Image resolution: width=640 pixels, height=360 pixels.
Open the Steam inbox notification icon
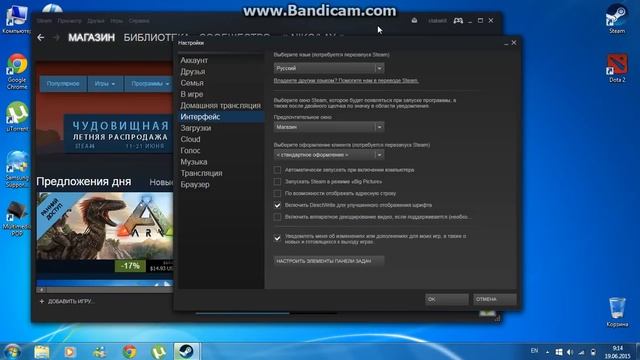tap(414, 20)
